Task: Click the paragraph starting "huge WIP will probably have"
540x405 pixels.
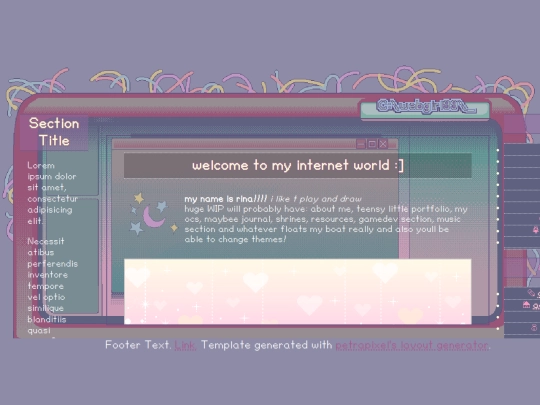Action: point(326,224)
